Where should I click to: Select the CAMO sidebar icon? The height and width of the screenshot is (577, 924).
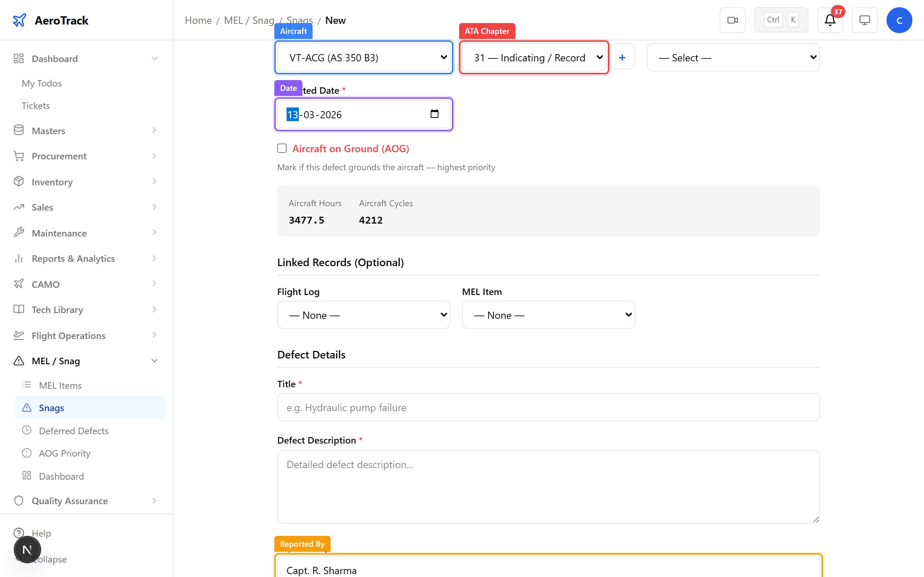(x=19, y=284)
